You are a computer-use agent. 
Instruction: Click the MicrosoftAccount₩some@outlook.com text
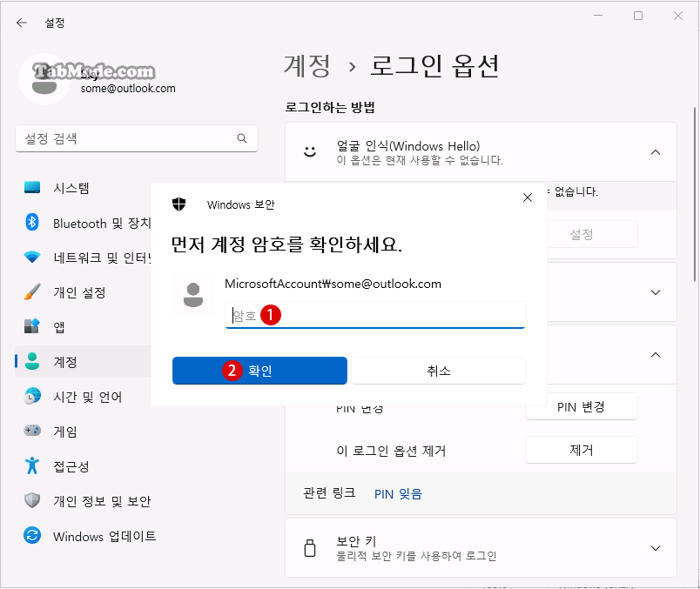(333, 284)
